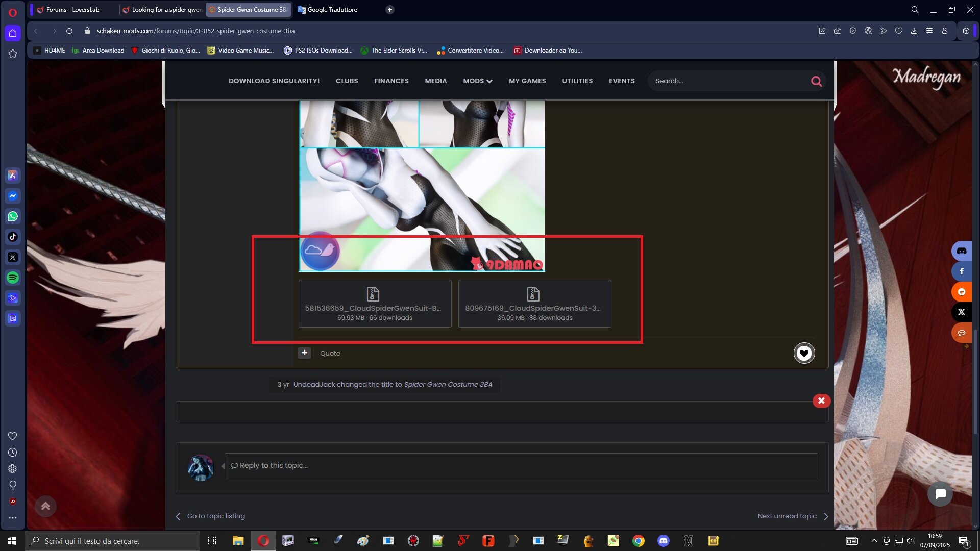
Task: Switch to Looking for a spider gwen tab
Action: click(x=162, y=10)
